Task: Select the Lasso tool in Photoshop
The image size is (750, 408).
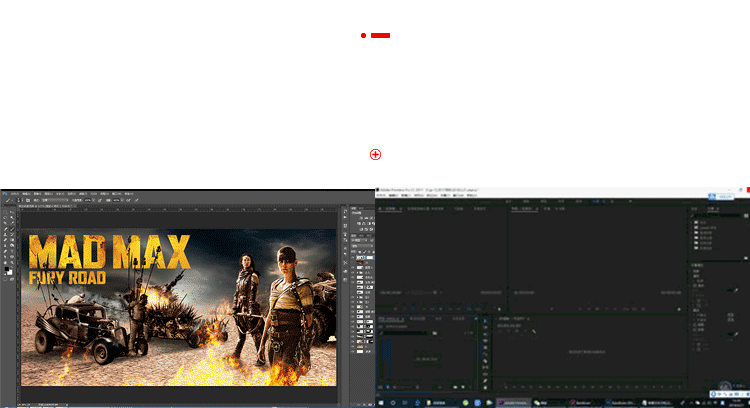Action: click(x=5, y=218)
